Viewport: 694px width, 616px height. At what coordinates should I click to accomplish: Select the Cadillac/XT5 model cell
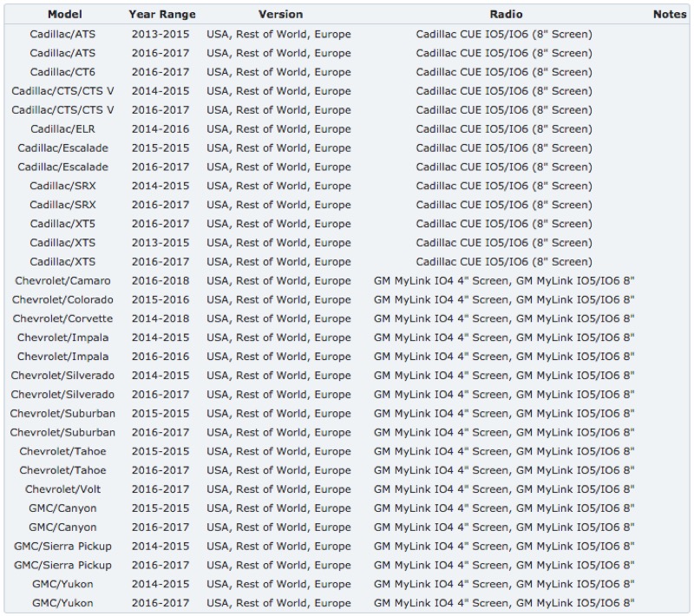[x=62, y=224]
